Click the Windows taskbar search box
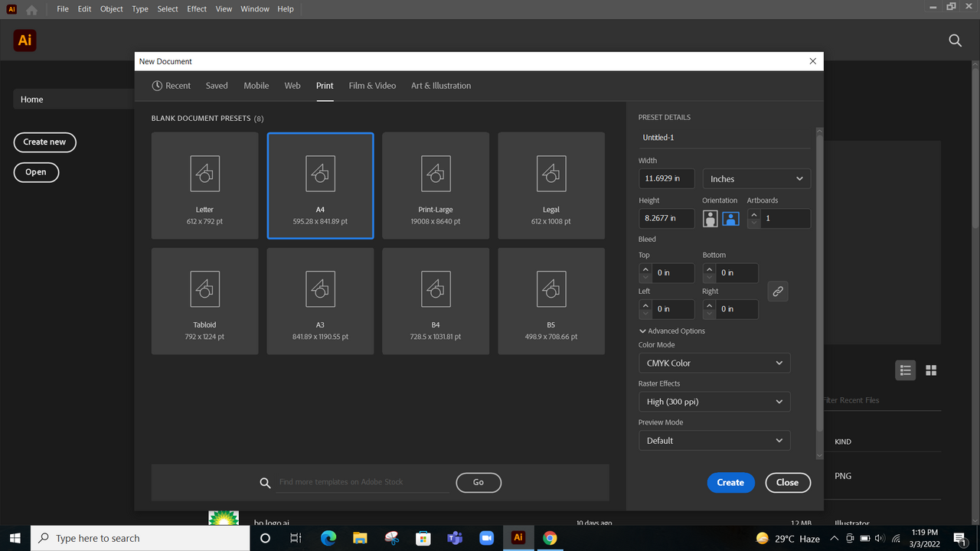The image size is (980, 551). (x=140, y=538)
